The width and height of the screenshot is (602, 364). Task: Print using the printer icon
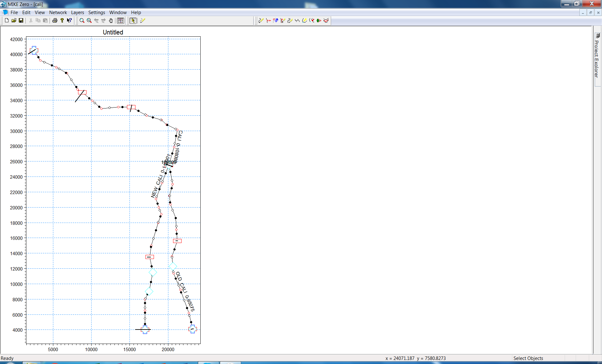pos(55,20)
